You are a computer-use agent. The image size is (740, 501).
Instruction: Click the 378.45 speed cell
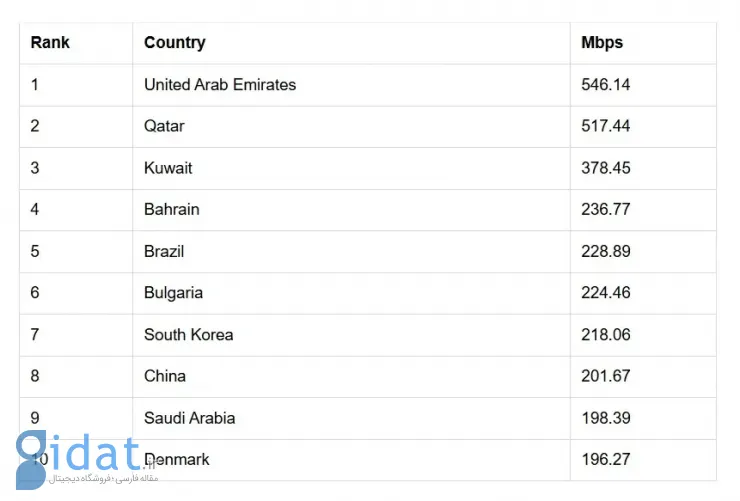point(606,168)
